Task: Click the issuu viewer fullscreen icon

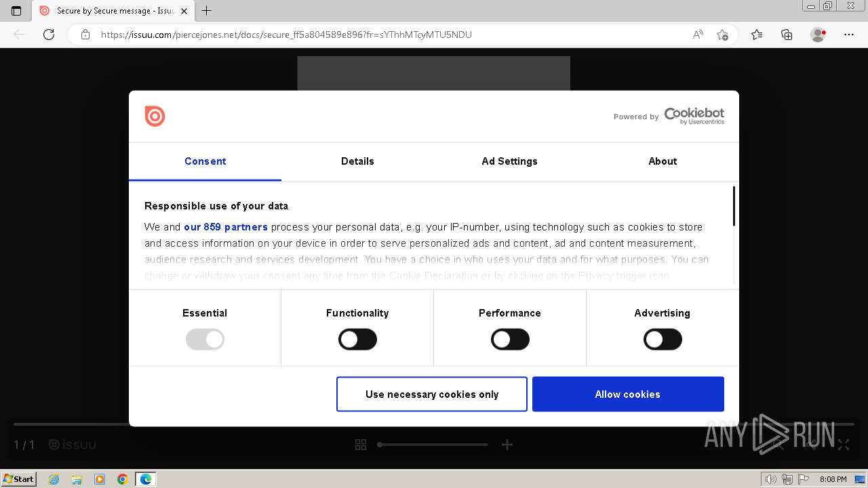Action: coord(844,445)
